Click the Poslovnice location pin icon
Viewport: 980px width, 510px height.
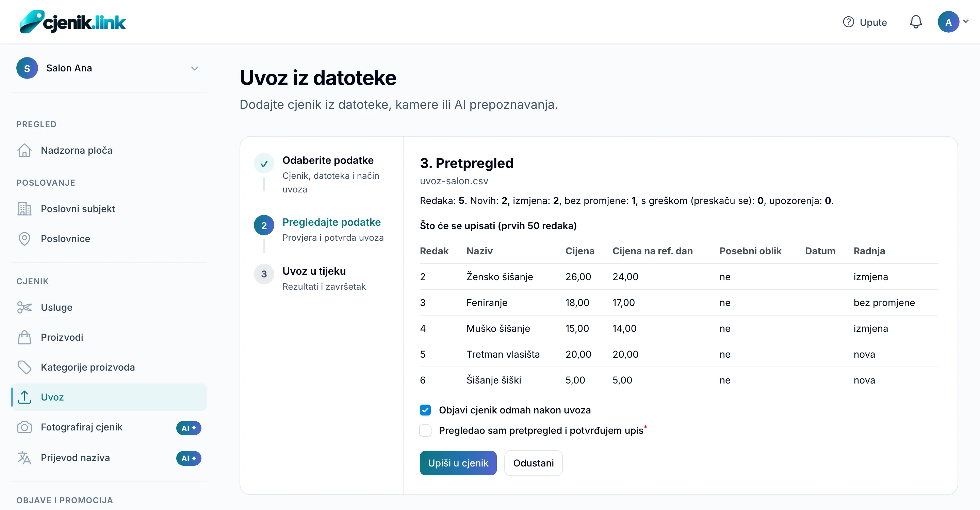point(24,239)
